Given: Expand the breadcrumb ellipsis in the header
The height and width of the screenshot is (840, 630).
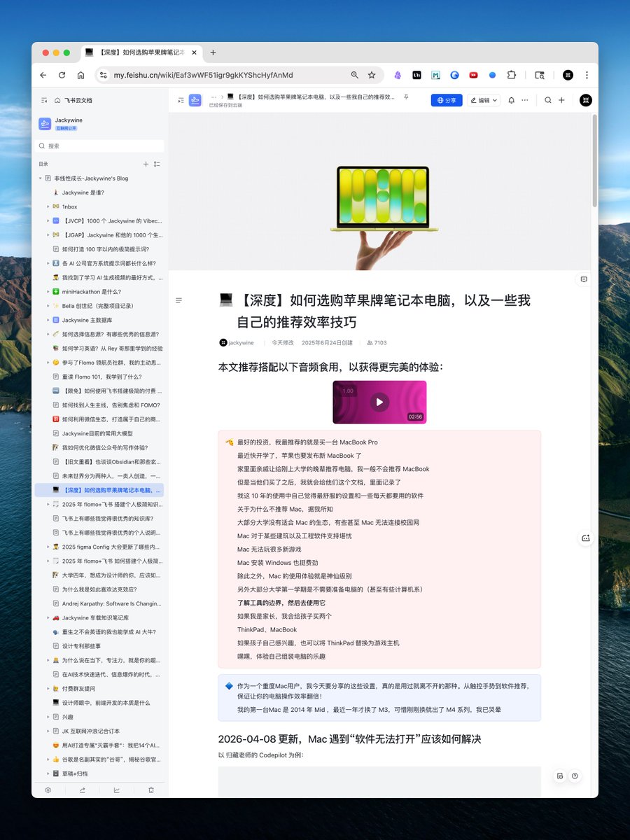Looking at the screenshot, I should pos(214,97).
